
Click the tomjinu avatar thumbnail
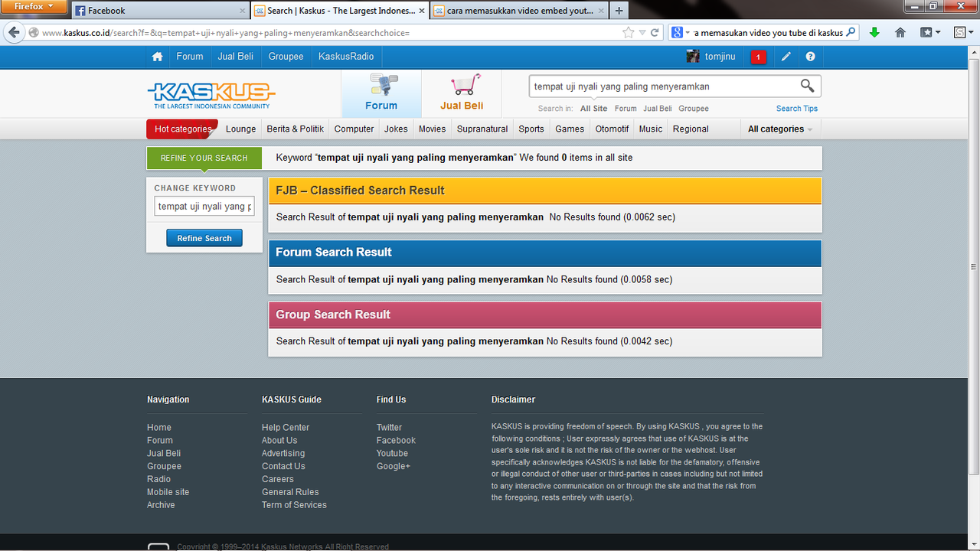tap(693, 57)
